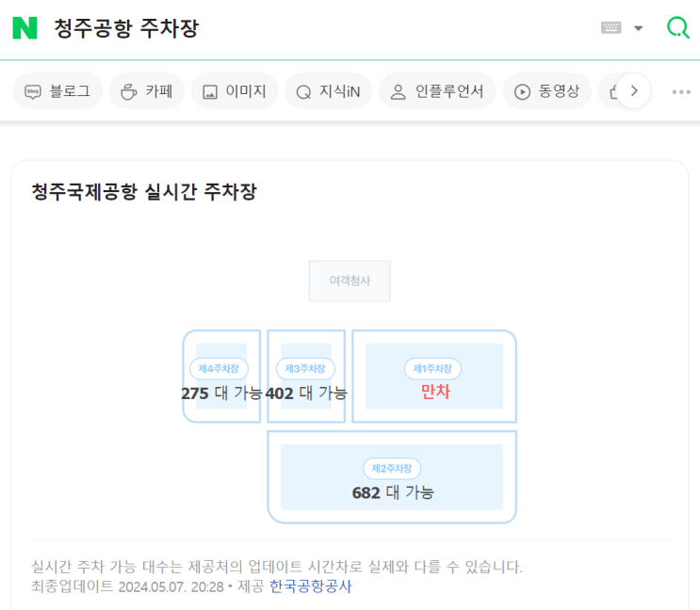This screenshot has height=610, width=700.
Task: Click the picture icon in the 이미지 tab
Action: coord(210,92)
